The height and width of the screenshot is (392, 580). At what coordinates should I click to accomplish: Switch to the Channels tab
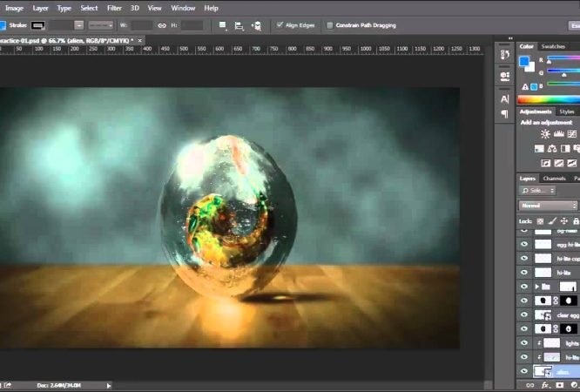[554, 179]
